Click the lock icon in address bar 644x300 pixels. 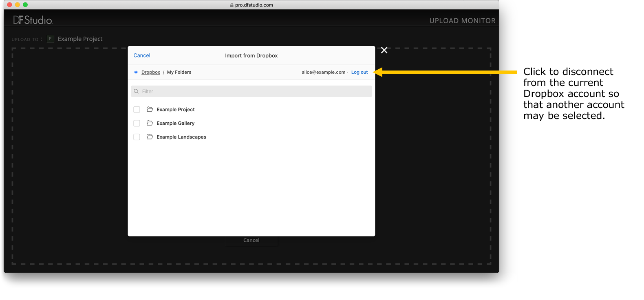232,5
